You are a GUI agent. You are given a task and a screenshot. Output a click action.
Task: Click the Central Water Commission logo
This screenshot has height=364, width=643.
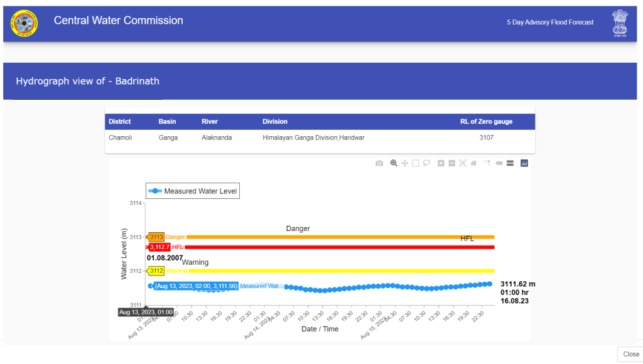coord(24,23)
